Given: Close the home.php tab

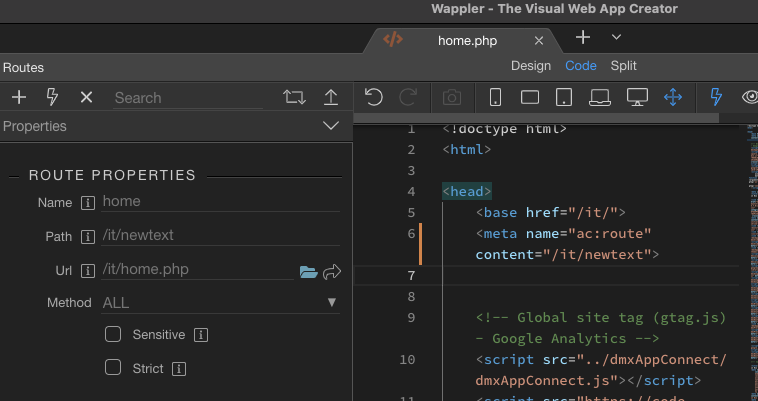Looking at the screenshot, I should tap(539, 41).
